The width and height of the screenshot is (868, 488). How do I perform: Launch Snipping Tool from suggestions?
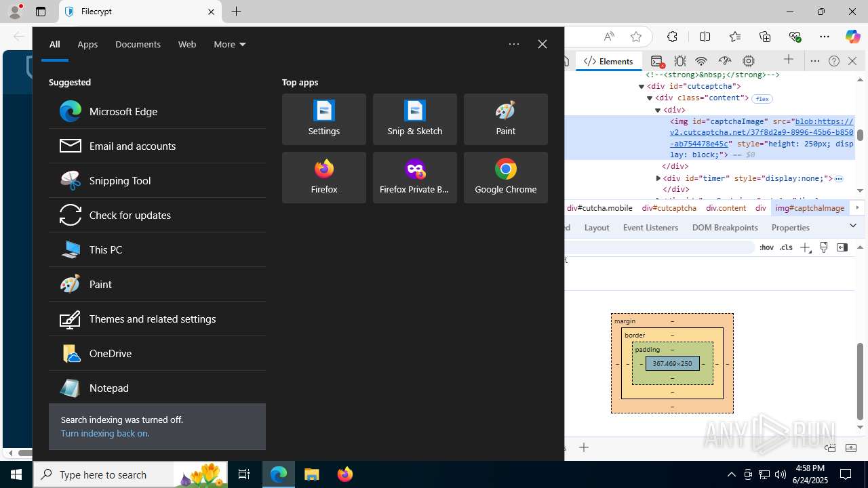[157, 180]
